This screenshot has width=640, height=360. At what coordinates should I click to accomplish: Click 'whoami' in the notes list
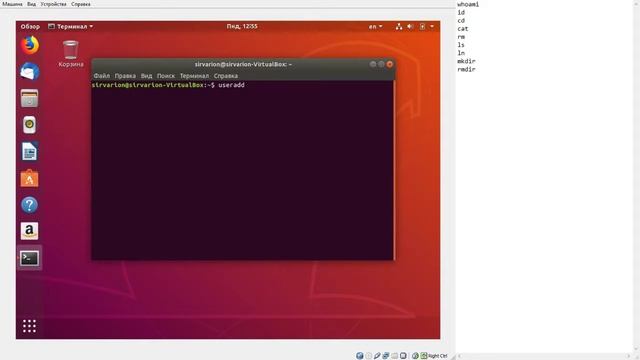pyautogui.click(x=468, y=4)
